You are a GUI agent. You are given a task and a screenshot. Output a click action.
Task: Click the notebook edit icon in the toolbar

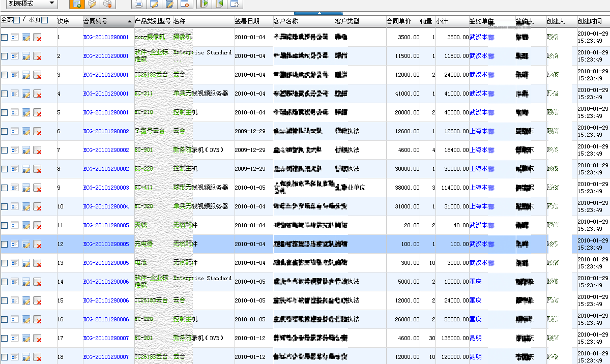click(169, 4)
